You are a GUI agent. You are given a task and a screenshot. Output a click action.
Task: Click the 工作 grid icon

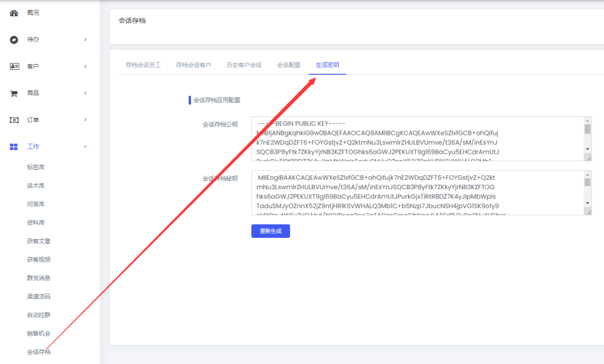(14, 146)
